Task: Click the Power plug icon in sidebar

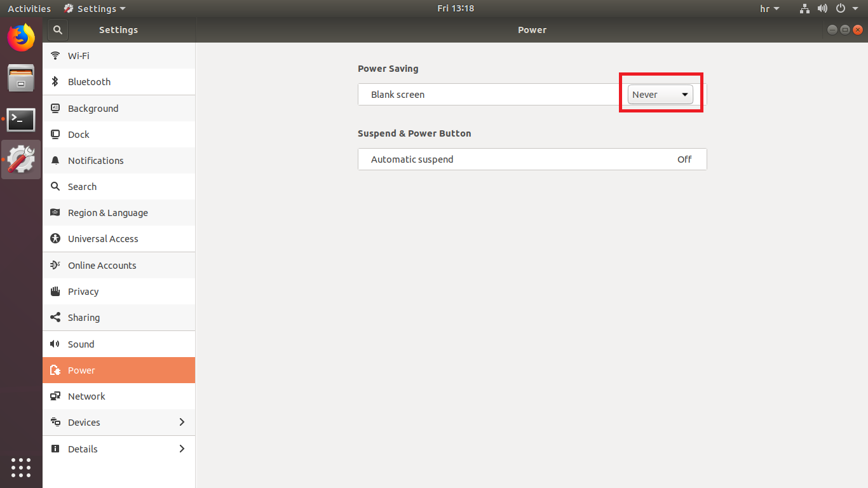Action: pos(55,370)
